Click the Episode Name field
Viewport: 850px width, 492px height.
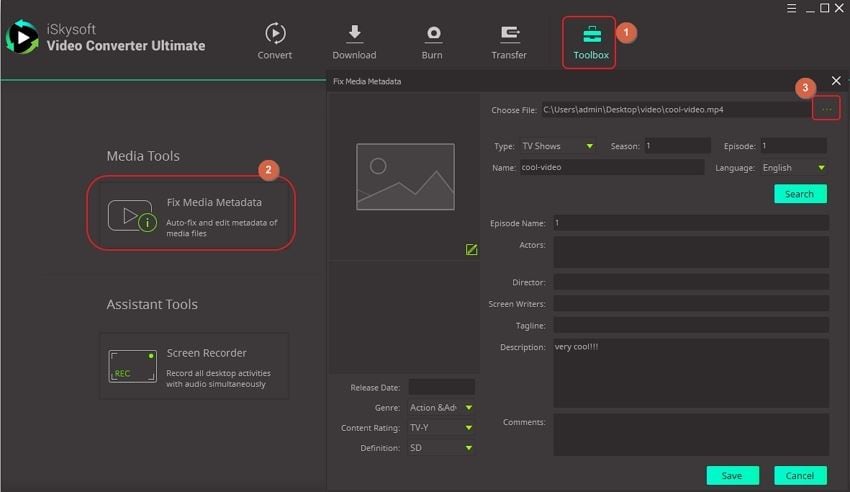coord(691,223)
